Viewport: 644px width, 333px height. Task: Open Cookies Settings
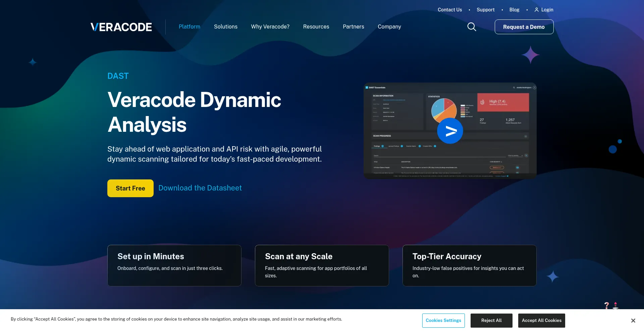pyautogui.click(x=443, y=321)
